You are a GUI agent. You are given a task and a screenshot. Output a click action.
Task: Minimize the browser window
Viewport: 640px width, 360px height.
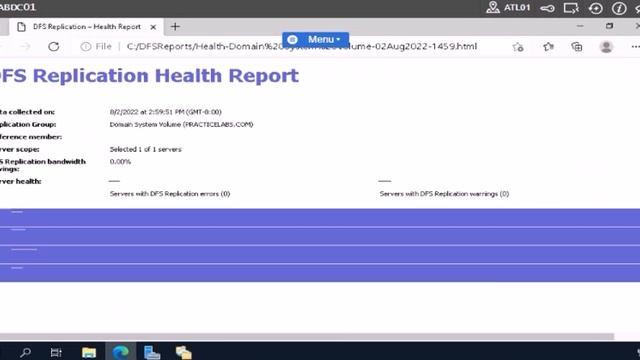[580, 26]
